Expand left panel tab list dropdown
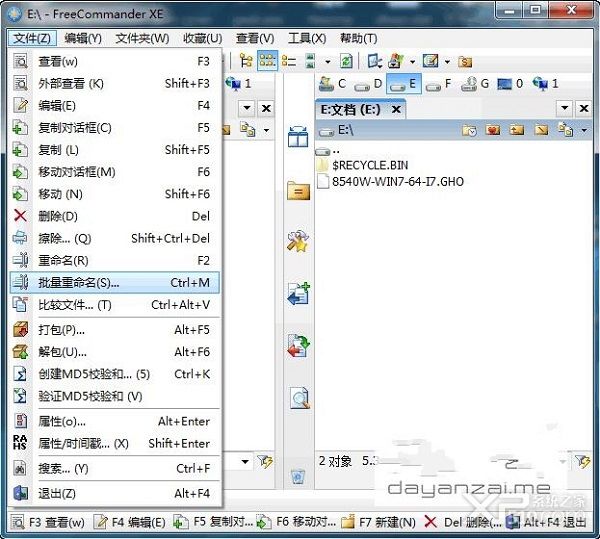Viewport: 600px width, 539px height. (247, 108)
